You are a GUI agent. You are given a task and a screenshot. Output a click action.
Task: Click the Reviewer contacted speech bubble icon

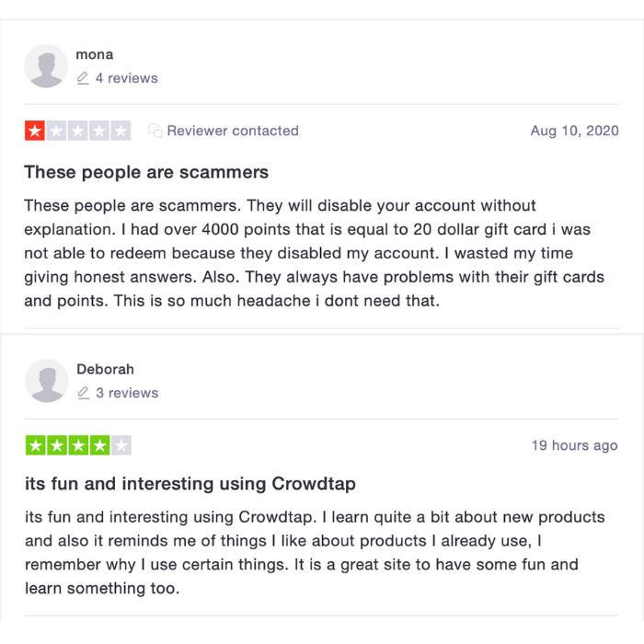pos(155,131)
